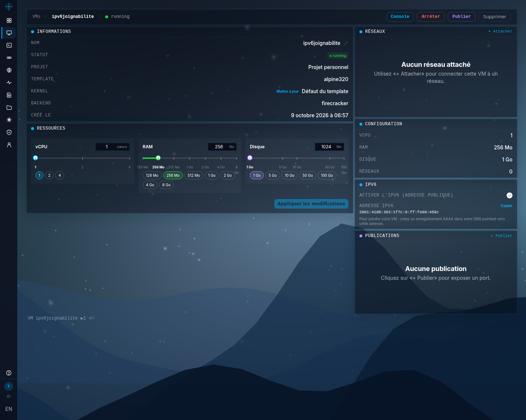Select 512 Mo RAM preset
This screenshot has width=526, height=420.
click(194, 175)
